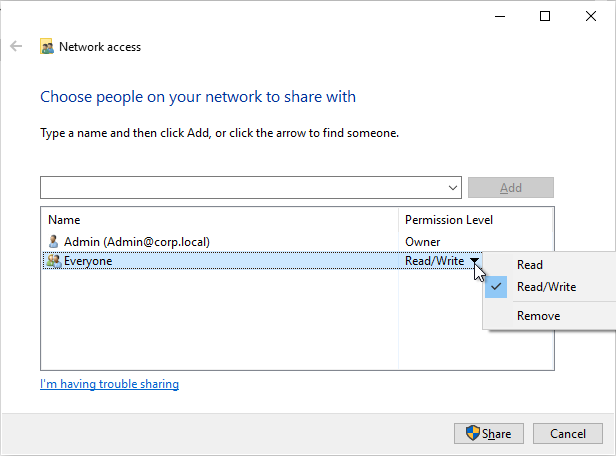Click the Admin user icon
The height and width of the screenshot is (456, 616).
coord(53,242)
